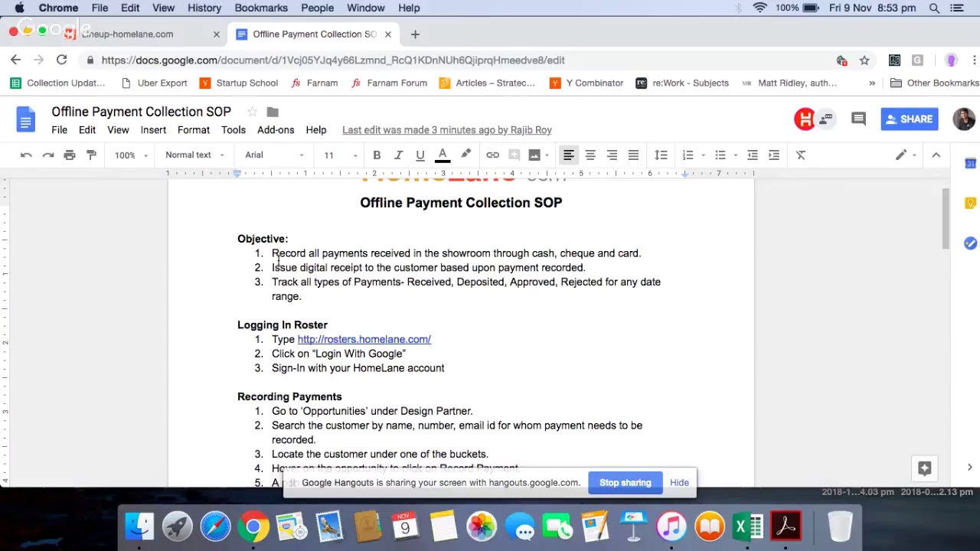Toggle bold formatting
Image resolution: width=980 pixels, height=551 pixels.
[377, 155]
